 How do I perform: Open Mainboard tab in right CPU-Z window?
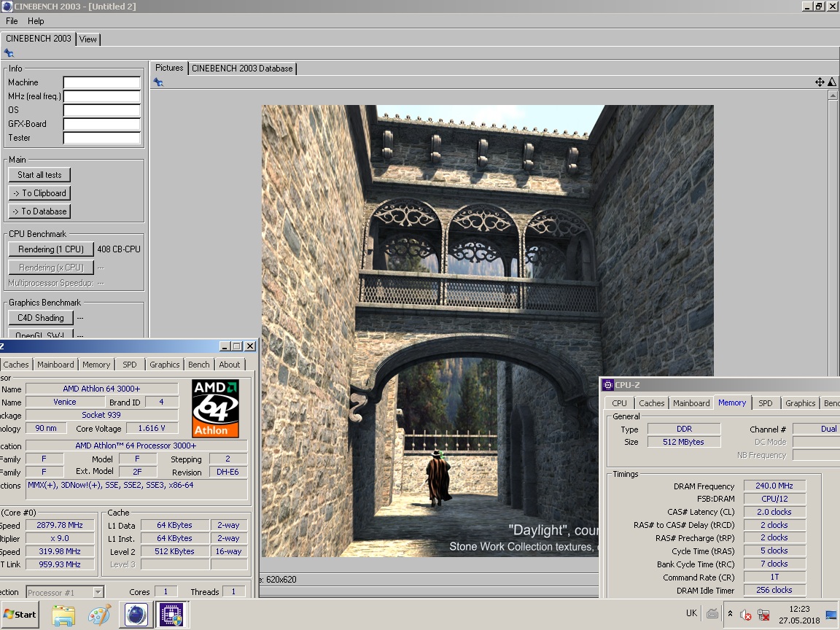click(691, 402)
